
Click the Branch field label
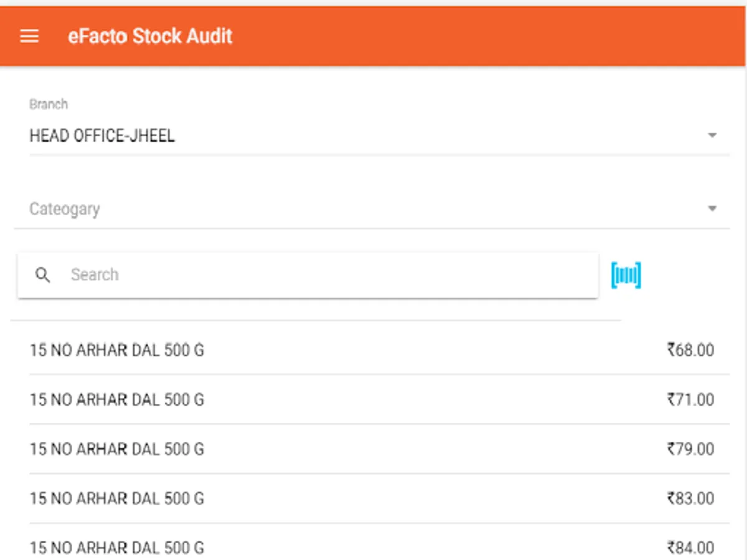49,105
